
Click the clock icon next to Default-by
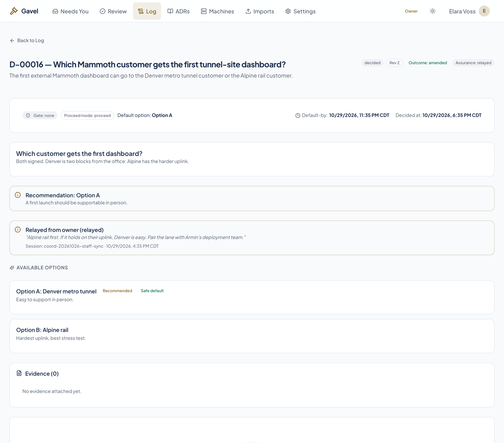(x=298, y=115)
